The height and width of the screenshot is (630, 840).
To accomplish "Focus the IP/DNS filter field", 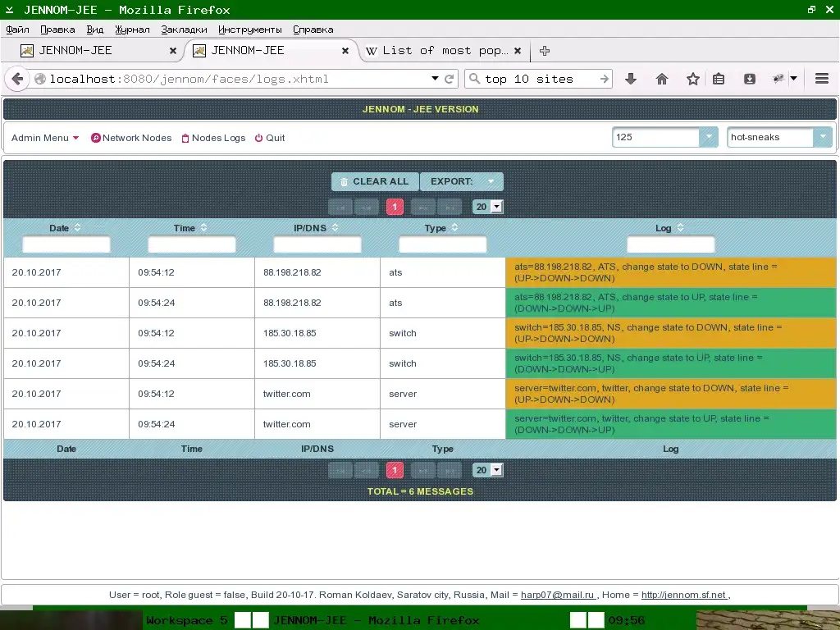I will click(317, 244).
